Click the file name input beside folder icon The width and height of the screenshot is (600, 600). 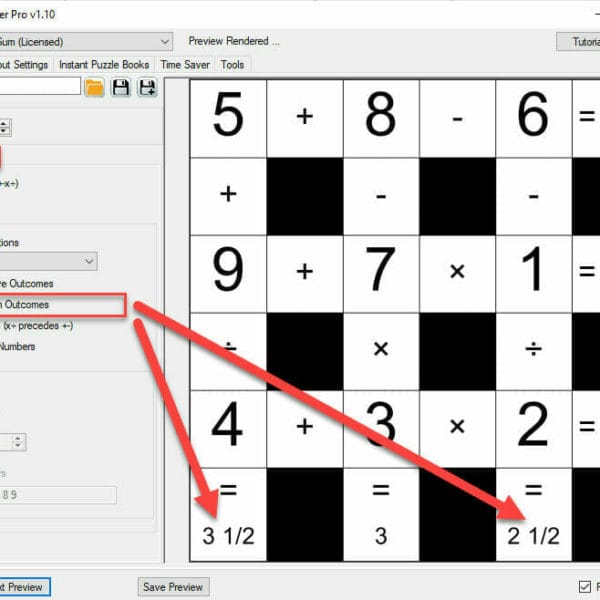tap(40, 86)
